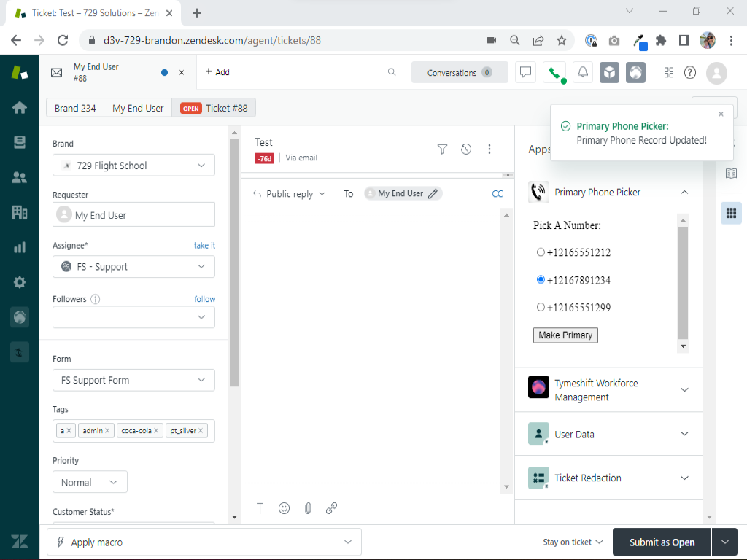Open ticket events history icon

pos(466,149)
